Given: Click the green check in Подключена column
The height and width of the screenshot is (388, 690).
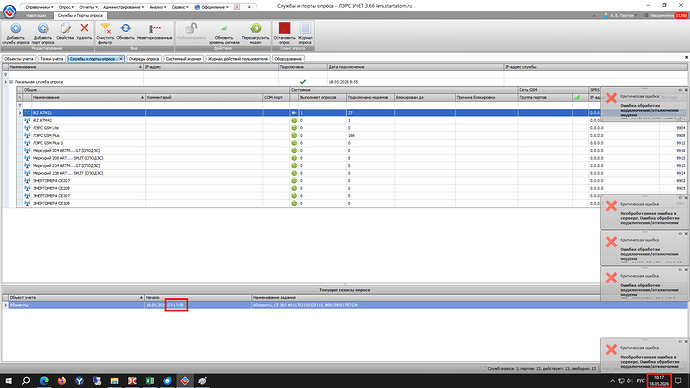Looking at the screenshot, I should [303, 82].
